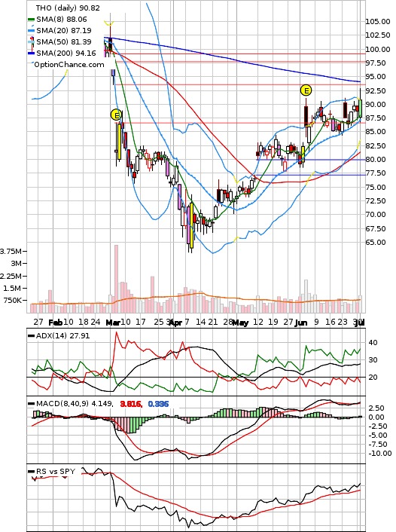The width and height of the screenshot is (396, 532).
Task: Click the red MACD signal value 3.816
Action: click(x=131, y=404)
